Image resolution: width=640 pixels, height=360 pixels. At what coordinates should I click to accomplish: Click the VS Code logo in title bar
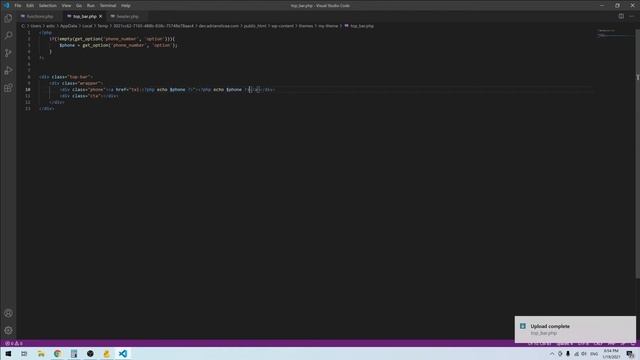pyautogui.click(x=6, y=5)
